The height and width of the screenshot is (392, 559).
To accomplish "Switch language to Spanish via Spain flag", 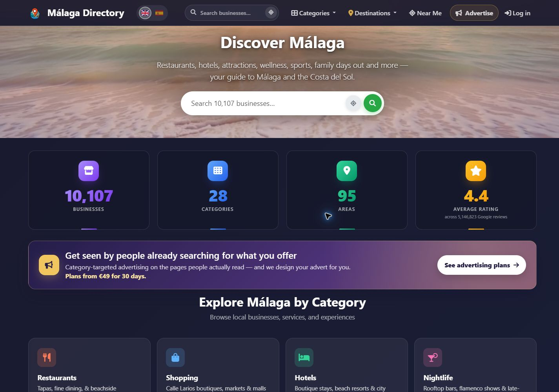I will [x=159, y=13].
